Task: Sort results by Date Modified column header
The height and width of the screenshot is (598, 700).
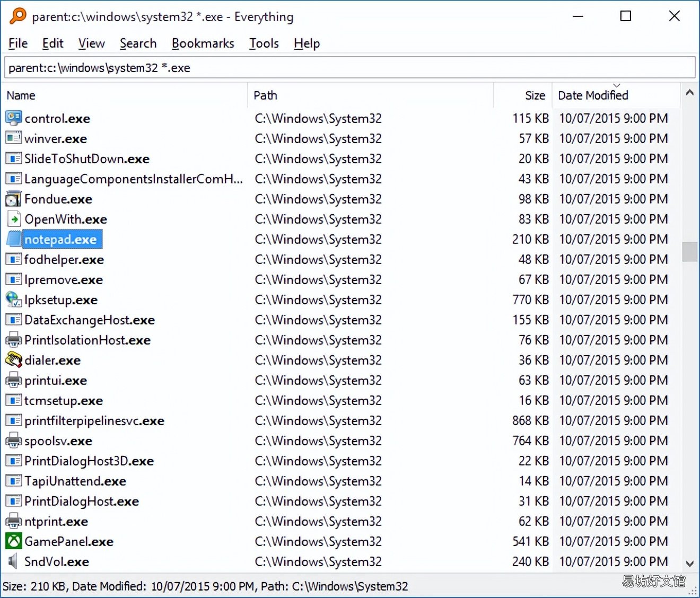Action: pos(616,95)
